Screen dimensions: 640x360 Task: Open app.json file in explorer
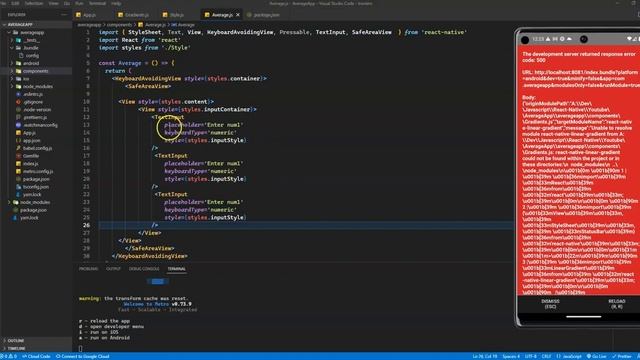point(31,141)
